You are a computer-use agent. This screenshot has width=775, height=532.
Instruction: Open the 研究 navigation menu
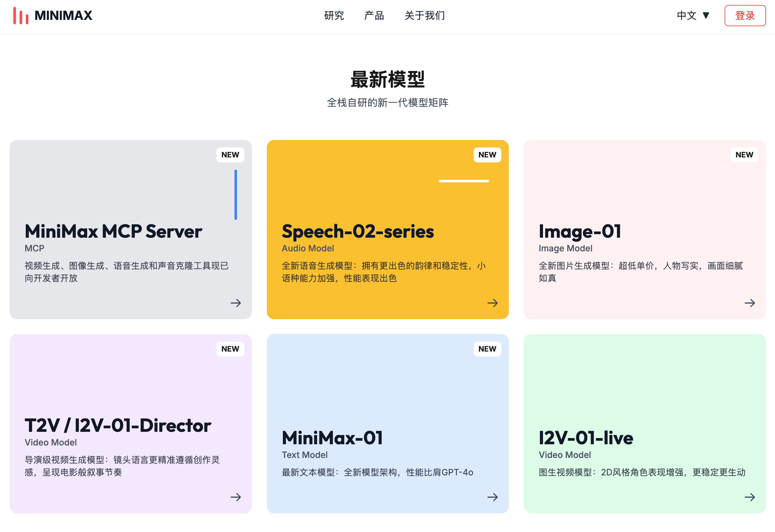(334, 16)
